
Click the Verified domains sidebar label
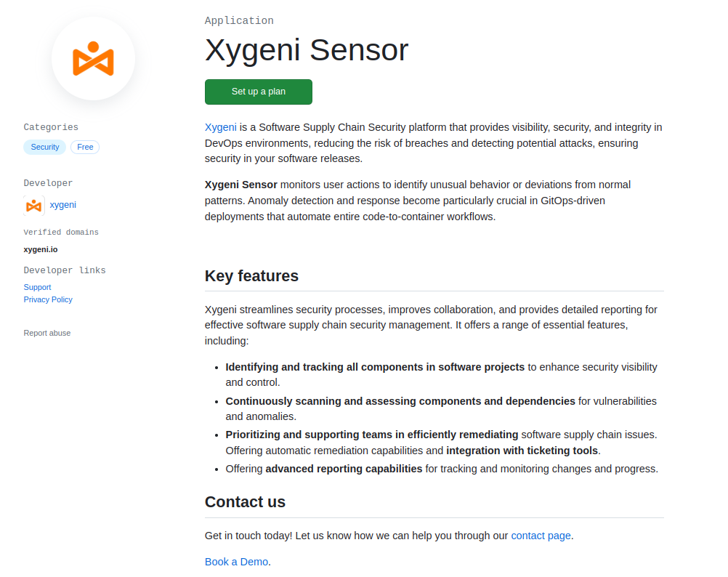coord(61,233)
